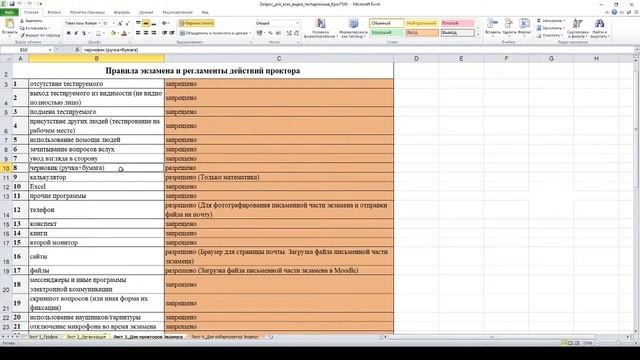Click the Cut (Вырезать) command

[31, 20]
